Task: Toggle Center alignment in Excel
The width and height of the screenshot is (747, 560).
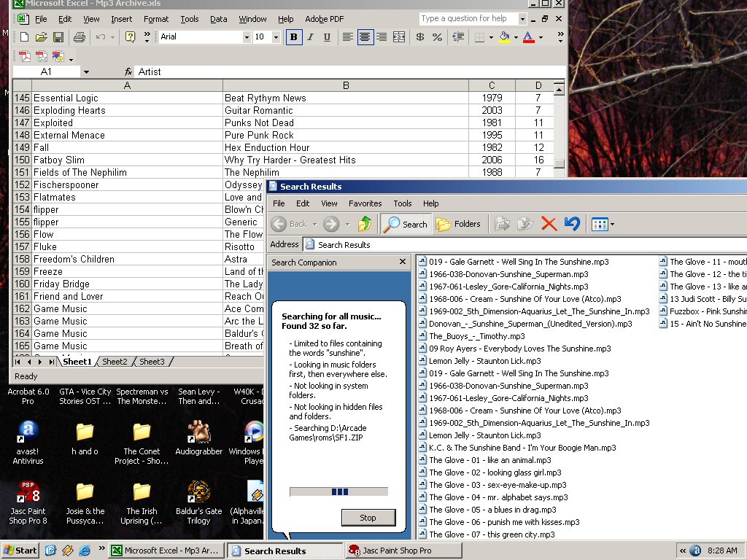Action: point(365,37)
